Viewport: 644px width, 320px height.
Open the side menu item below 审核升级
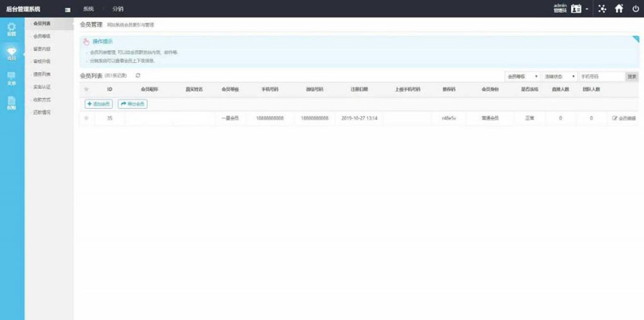42,74
